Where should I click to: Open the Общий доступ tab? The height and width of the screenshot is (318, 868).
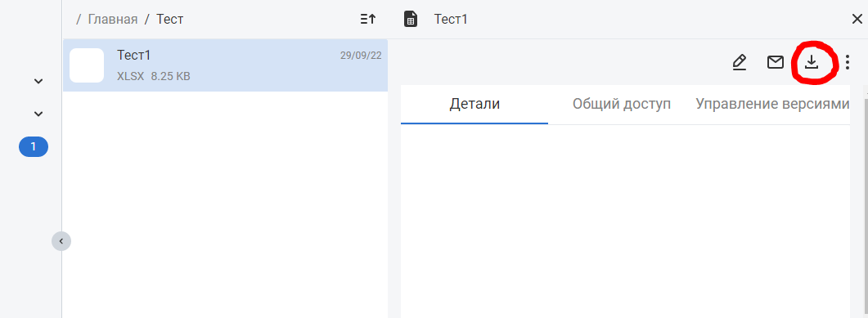pyautogui.click(x=622, y=104)
